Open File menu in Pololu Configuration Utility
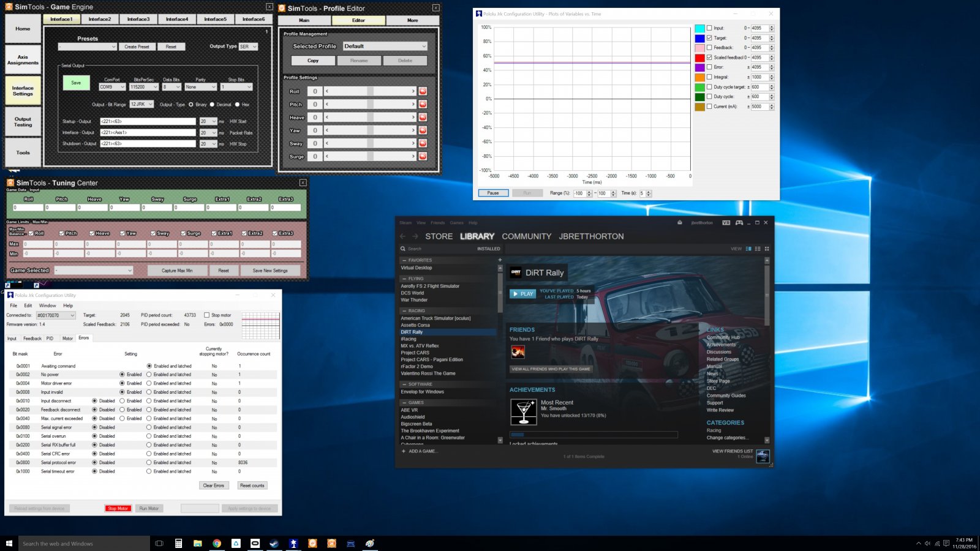Screen dimensions: 980x551 [13, 305]
